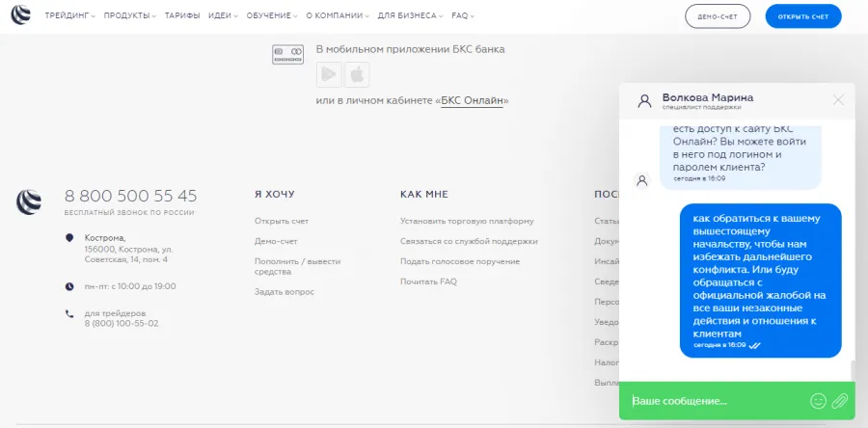Expand the ТРЕЙДИНГ menu
The height and width of the screenshot is (428, 868).
[69, 16]
